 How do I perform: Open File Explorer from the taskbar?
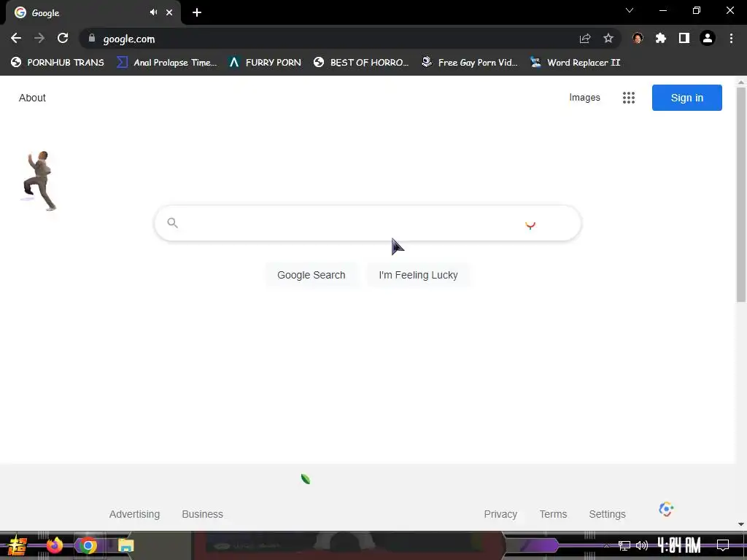tap(125, 545)
